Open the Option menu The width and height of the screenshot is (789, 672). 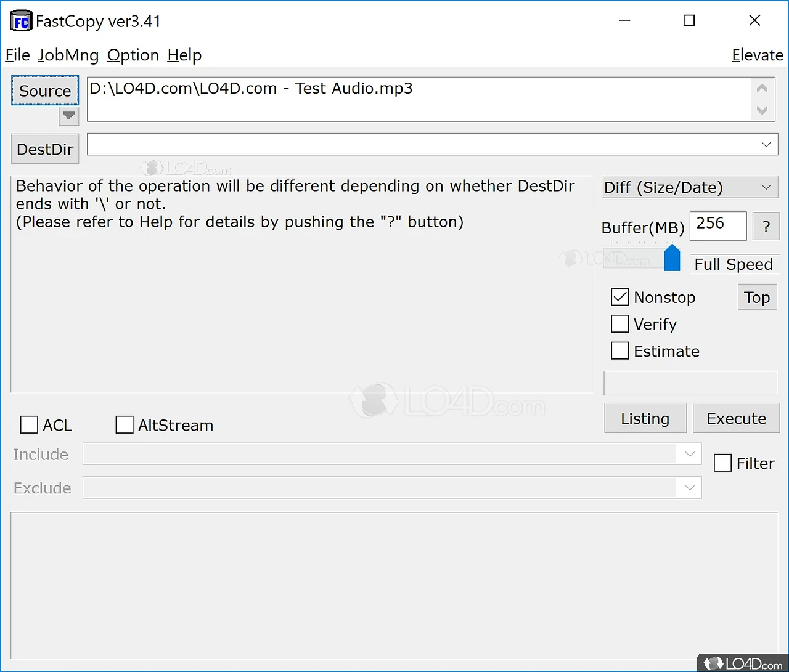(133, 55)
